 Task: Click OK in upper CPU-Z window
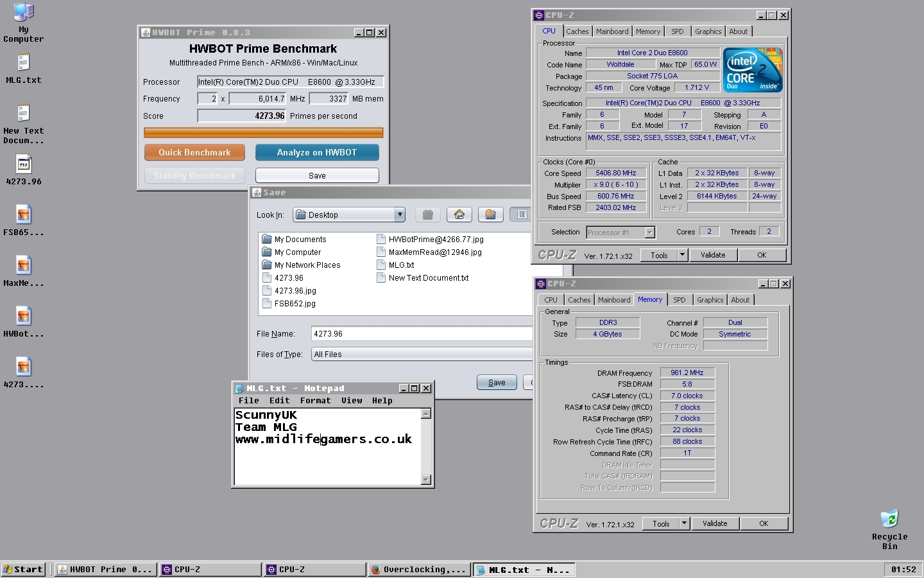click(762, 255)
